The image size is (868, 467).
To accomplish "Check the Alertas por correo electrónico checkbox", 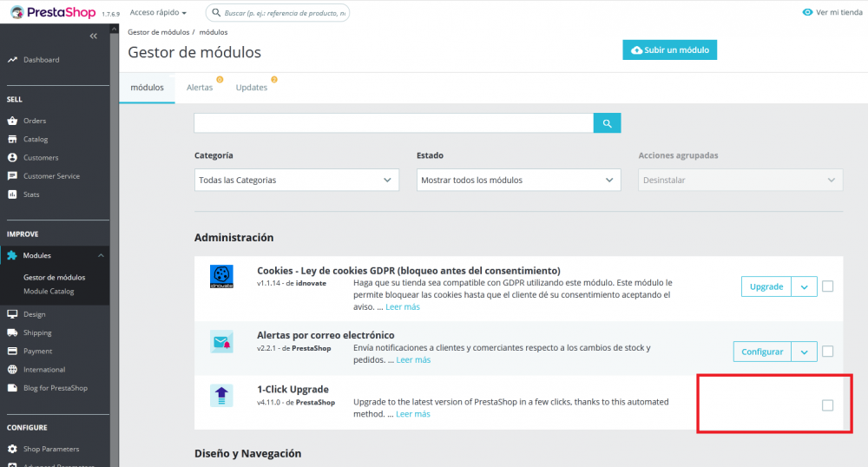I will (827, 352).
